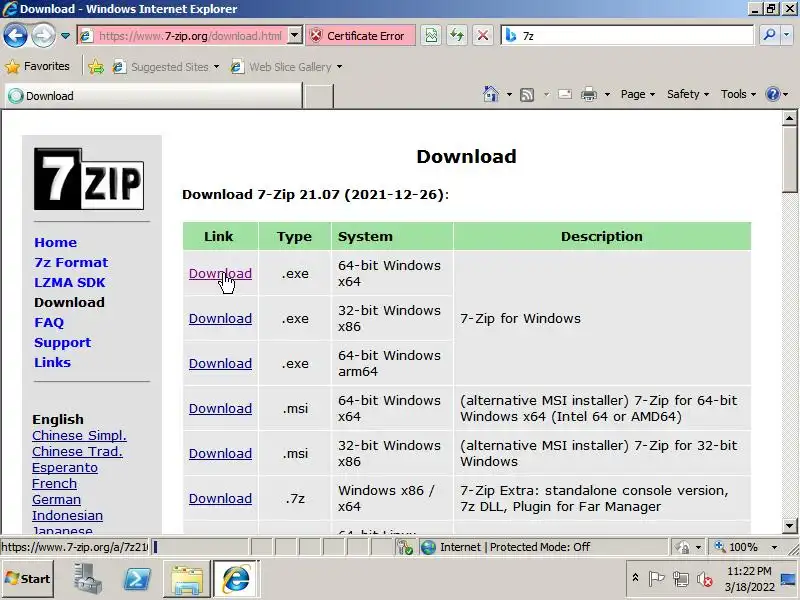Print the page with the printer icon
The width and height of the screenshot is (800, 600).
[589, 94]
